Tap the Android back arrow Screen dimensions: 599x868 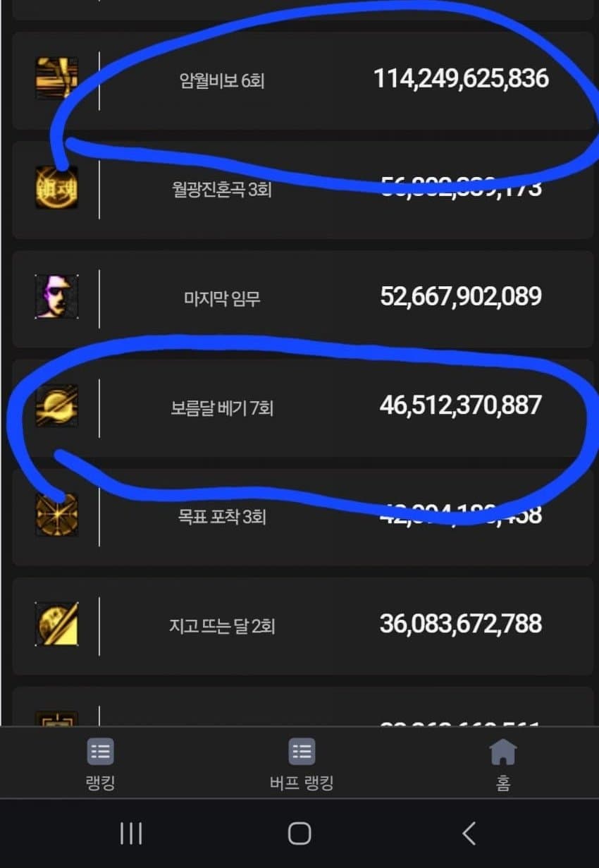click(x=469, y=833)
